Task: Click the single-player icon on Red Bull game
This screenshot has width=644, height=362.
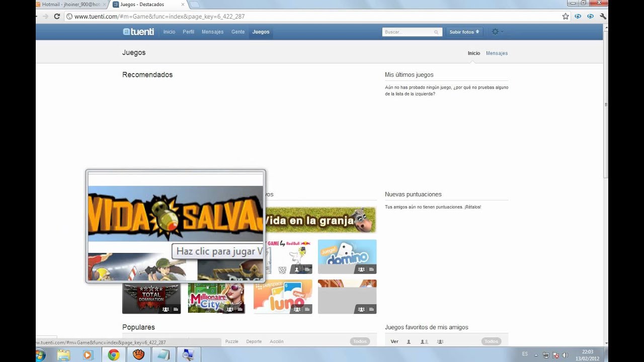Action: [x=297, y=269]
